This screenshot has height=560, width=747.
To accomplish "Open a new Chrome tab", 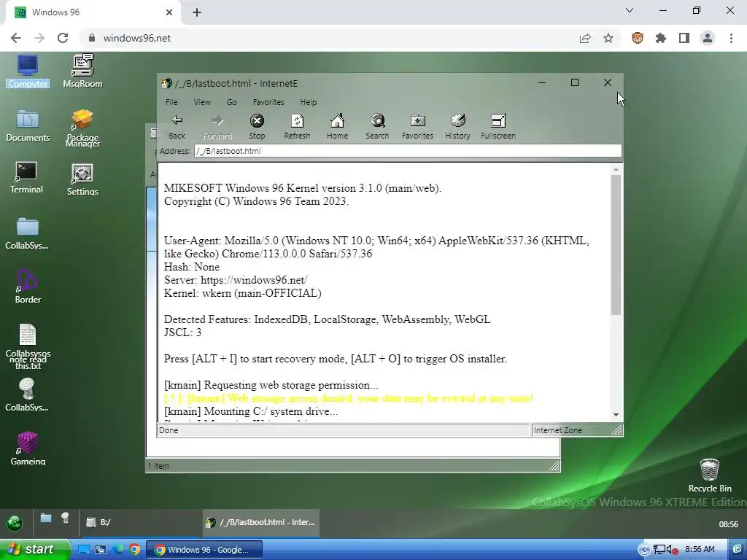I will coord(197,12).
